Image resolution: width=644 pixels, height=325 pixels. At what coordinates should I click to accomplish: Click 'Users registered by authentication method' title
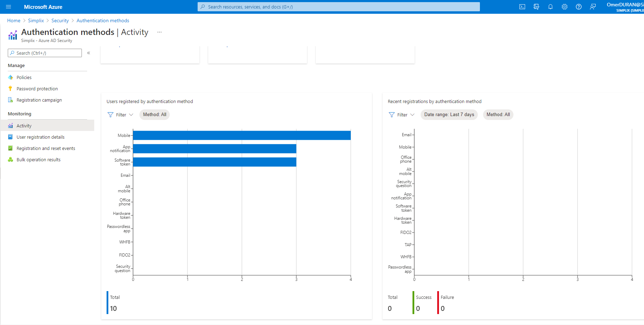(150, 101)
